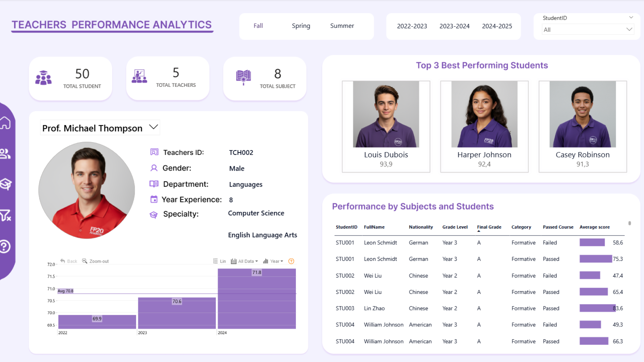644x362 pixels.
Task: Open the StudentID All dropdown
Action: pos(587,29)
